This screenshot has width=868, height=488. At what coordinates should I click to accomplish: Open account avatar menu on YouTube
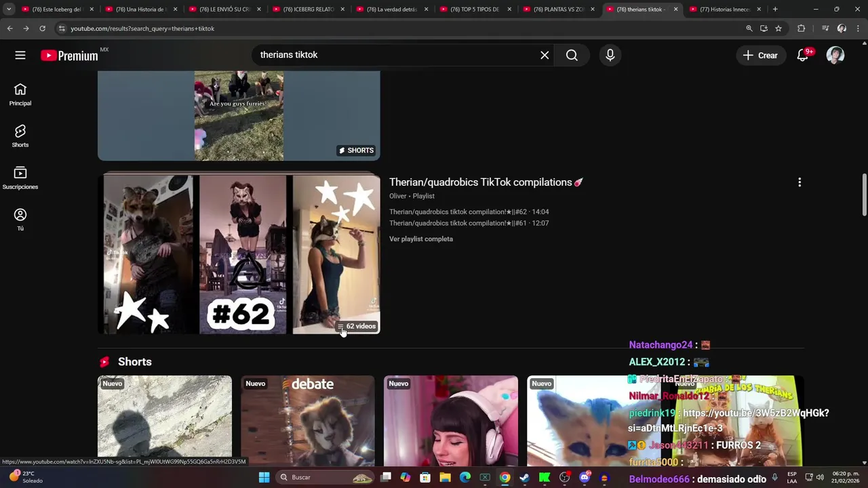pos(835,56)
